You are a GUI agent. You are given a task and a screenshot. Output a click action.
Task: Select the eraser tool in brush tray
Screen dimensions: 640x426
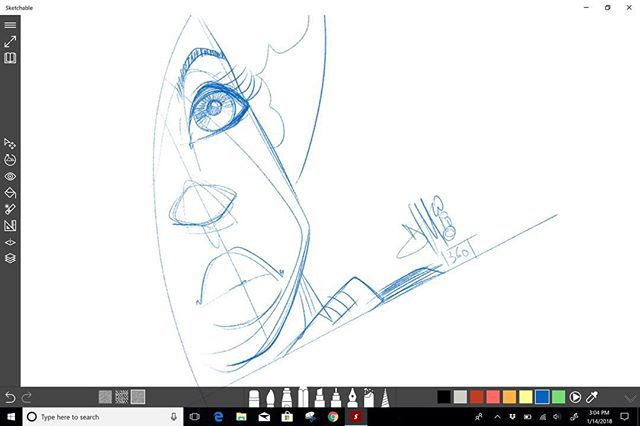point(254,399)
